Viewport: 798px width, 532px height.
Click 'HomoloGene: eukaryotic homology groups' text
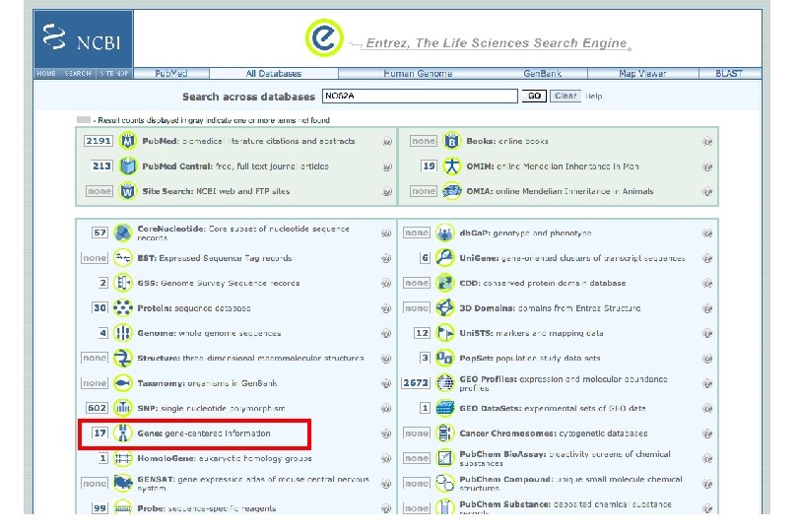(225, 458)
